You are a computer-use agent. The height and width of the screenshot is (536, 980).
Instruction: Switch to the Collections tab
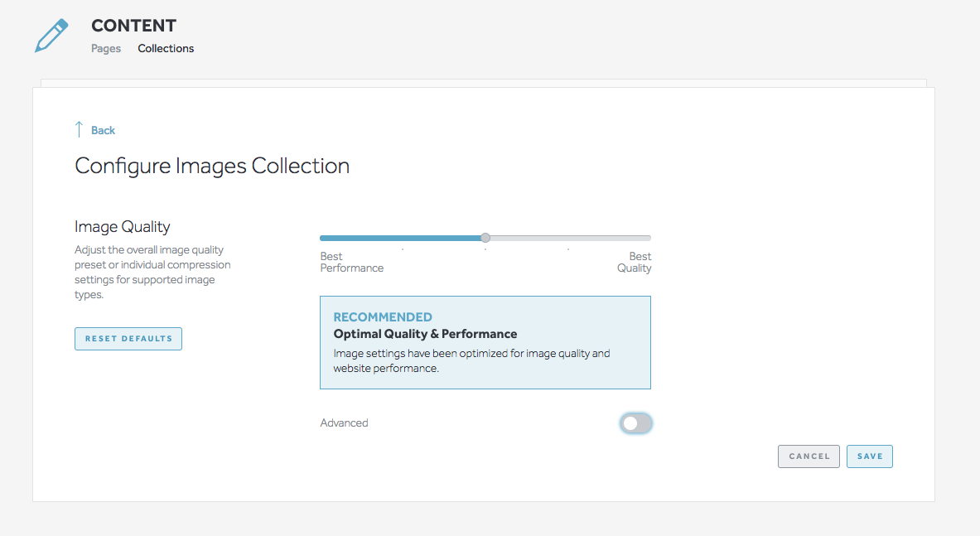point(166,48)
